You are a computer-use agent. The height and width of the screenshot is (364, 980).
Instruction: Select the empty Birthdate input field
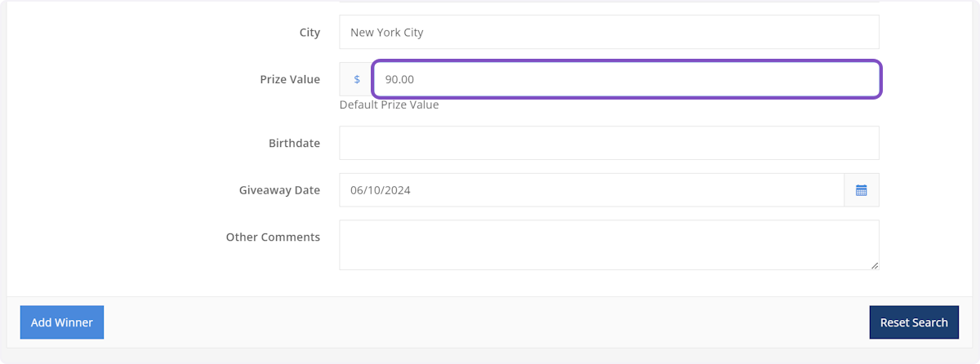point(608,143)
